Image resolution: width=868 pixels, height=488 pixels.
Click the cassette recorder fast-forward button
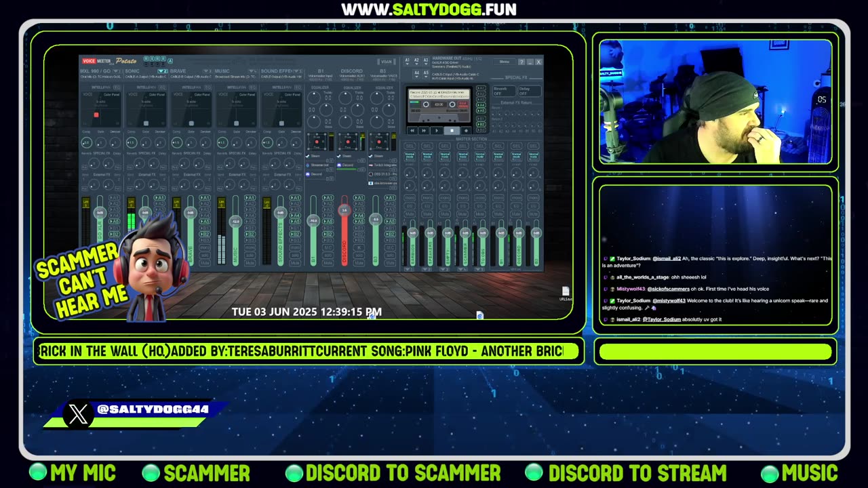424,130
